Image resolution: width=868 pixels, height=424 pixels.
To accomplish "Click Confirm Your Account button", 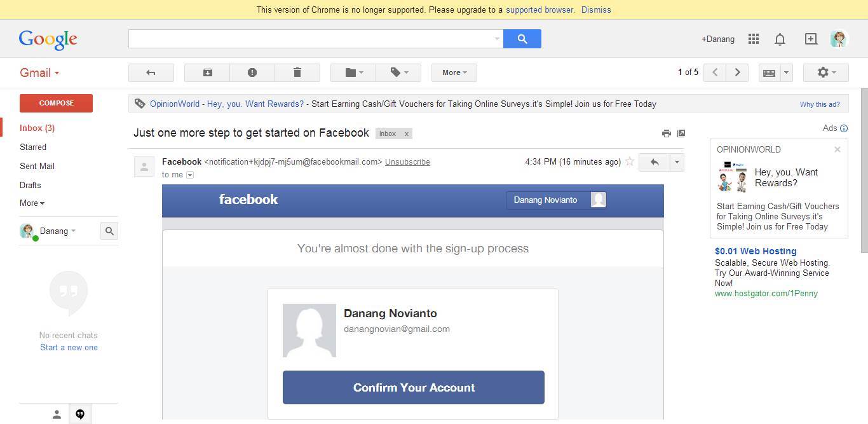I will point(414,388).
